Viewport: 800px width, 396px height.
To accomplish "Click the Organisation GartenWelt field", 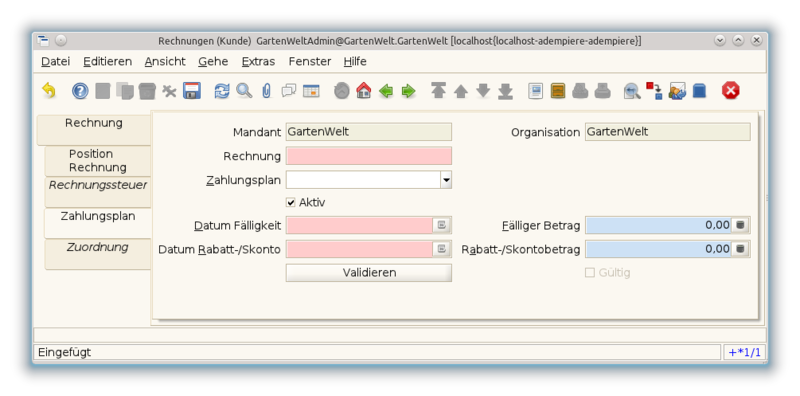I will pos(668,132).
